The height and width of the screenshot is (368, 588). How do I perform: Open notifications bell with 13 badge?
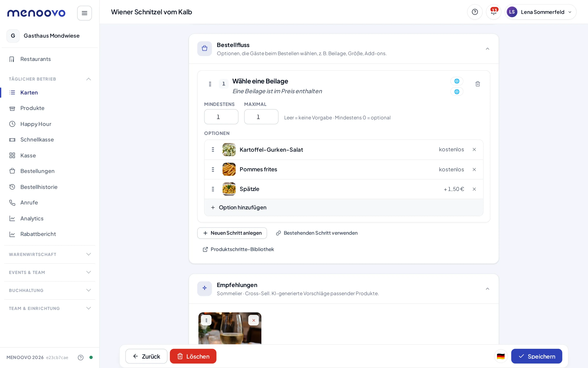coord(493,12)
